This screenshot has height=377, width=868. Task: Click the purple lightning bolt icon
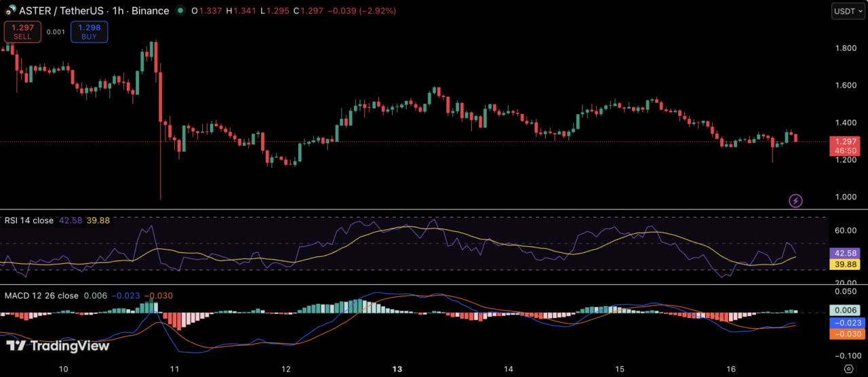[795, 201]
